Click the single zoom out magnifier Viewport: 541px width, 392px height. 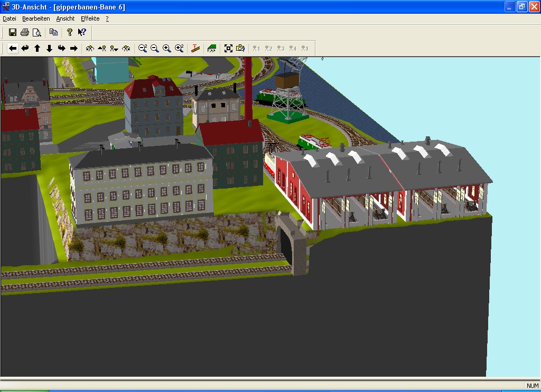155,48
